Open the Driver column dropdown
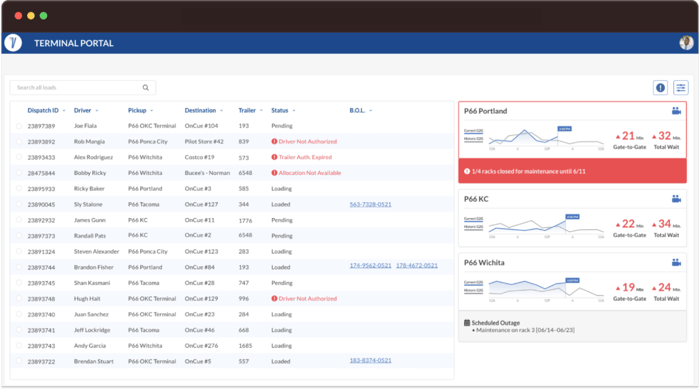Viewport: 700px width, 389px height. tap(97, 111)
